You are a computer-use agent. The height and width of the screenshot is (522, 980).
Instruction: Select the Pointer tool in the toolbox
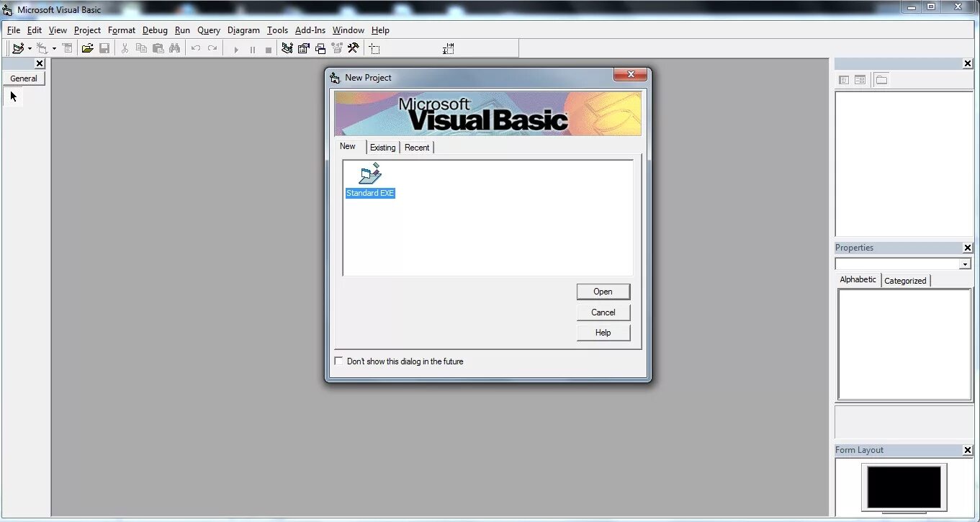(14, 96)
